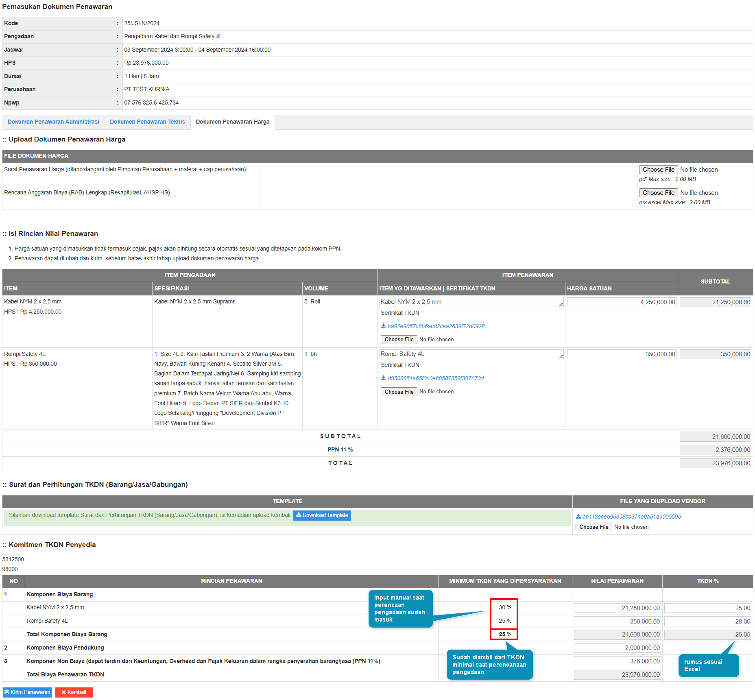Click download icon beside d9508851 file
The width and height of the screenshot is (755, 700).
(x=383, y=378)
